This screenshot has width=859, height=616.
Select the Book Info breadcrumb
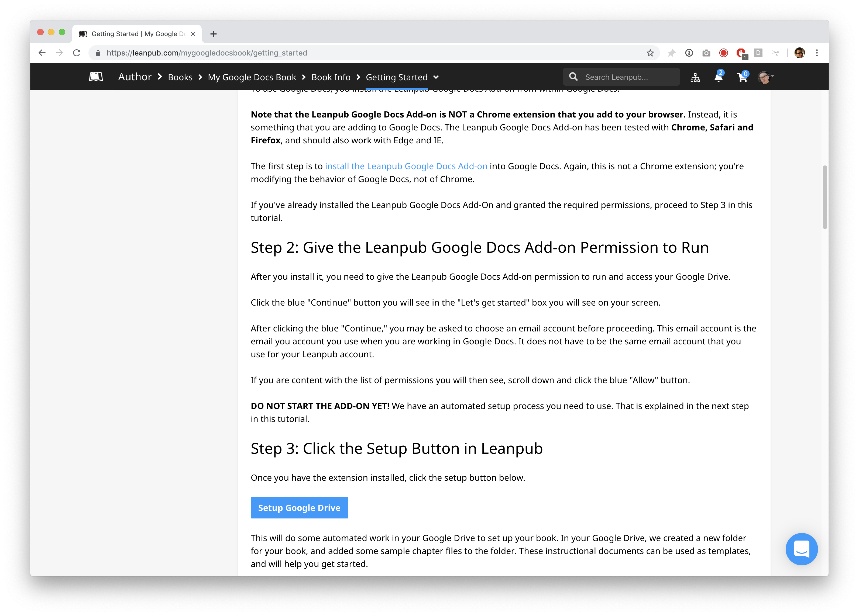331,77
